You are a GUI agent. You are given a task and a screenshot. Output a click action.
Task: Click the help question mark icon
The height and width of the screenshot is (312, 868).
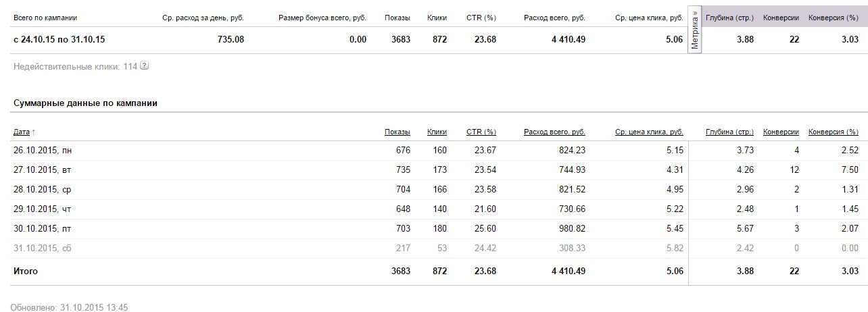click(x=144, y=66)
